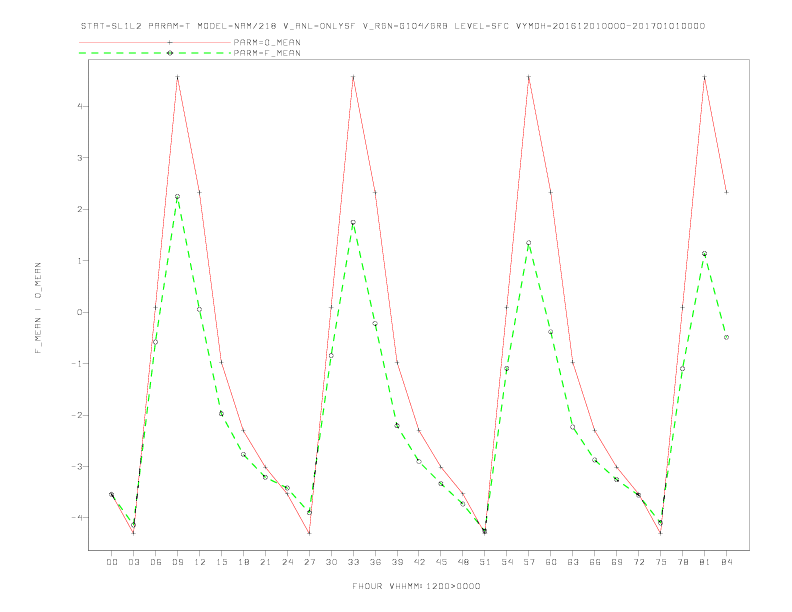Click the green F_MEAN circle marker at hour 84
792x612 pixels.
point(726,337)
